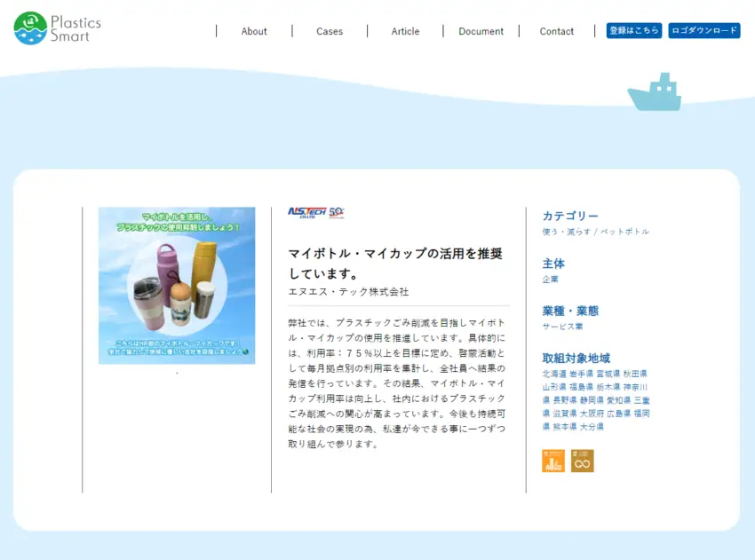Open the Cases menu
Image resolution: width=755 pixels, height=560 pixels.
point(330,31)
